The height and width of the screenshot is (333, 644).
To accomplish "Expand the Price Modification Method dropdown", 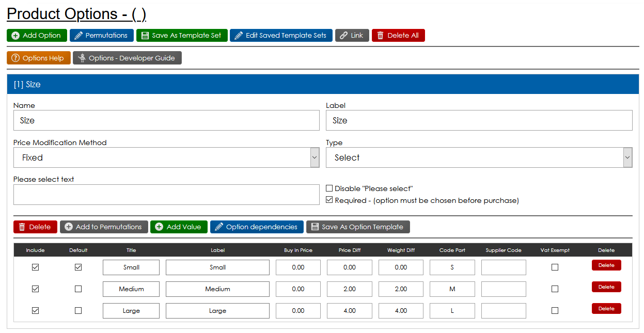I will [x=166, y=157].
